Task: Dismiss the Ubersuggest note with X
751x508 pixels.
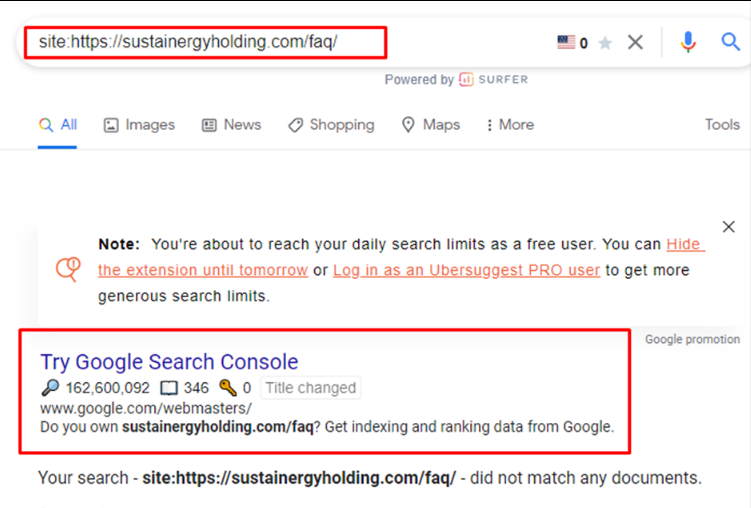Action: (x=728, y=226)
